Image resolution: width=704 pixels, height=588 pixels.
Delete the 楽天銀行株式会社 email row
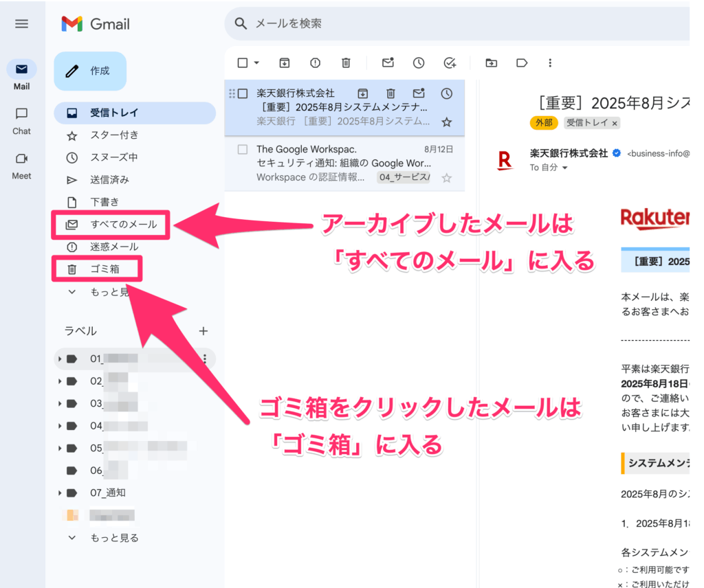(x=390, y=93)
